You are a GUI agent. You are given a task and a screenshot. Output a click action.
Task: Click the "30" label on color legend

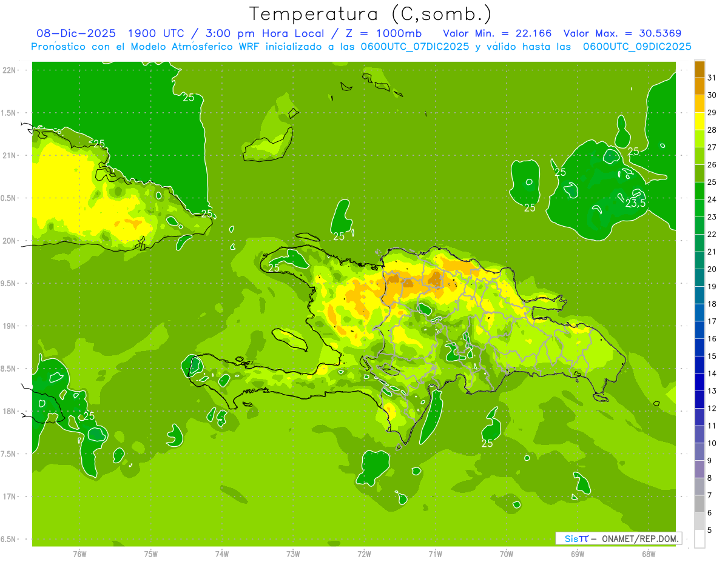point(712,95)
